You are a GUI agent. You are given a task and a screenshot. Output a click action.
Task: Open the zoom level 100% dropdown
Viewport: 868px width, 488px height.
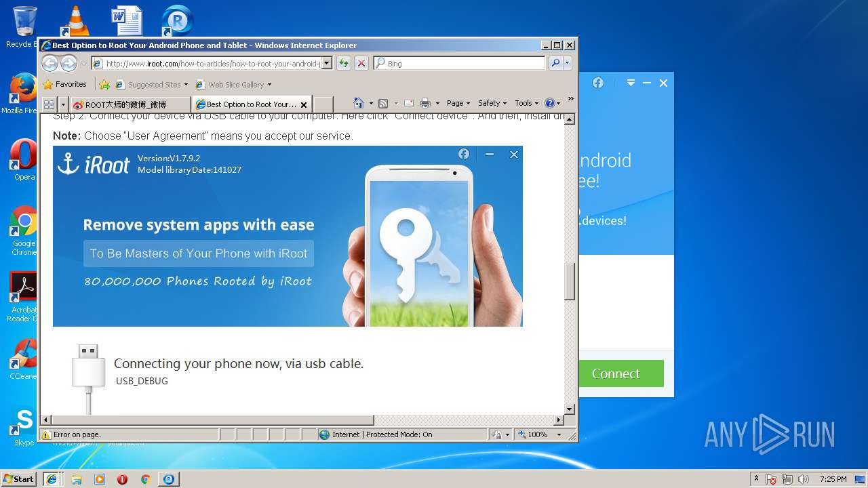[559, 434]
